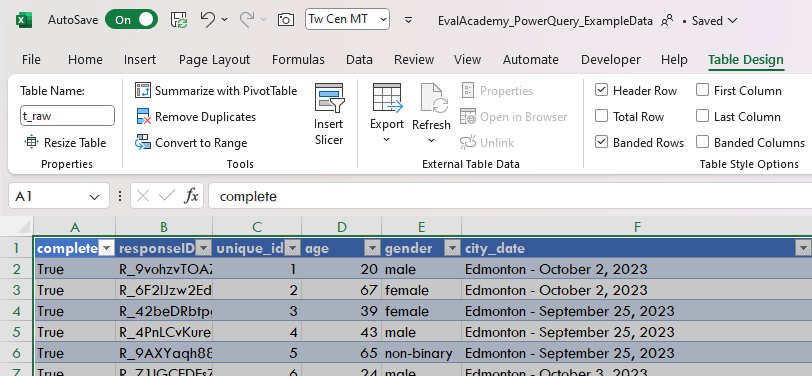The width and height of the screenshot is (812, 376).
Task: Click the Export table icon
Action: click(x=387, y=97)
